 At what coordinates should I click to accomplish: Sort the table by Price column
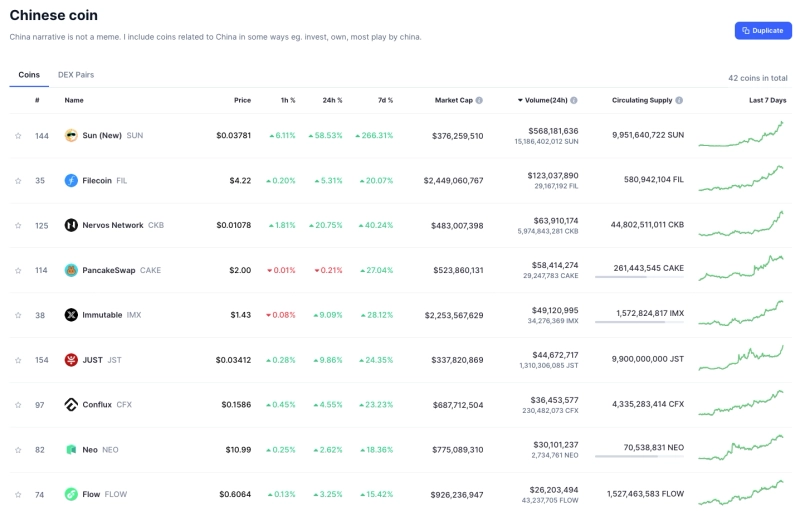242,100
